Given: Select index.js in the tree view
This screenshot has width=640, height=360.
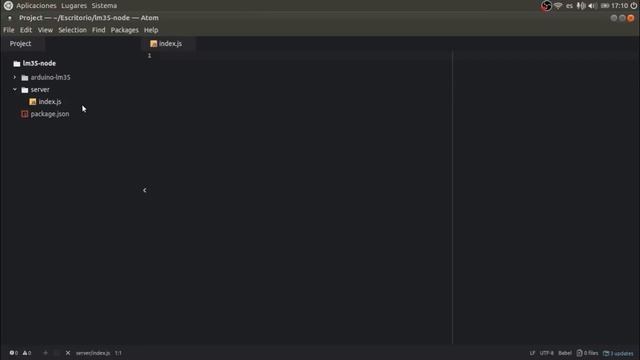Looking at the screenshot, I should (x=50, y=102).
